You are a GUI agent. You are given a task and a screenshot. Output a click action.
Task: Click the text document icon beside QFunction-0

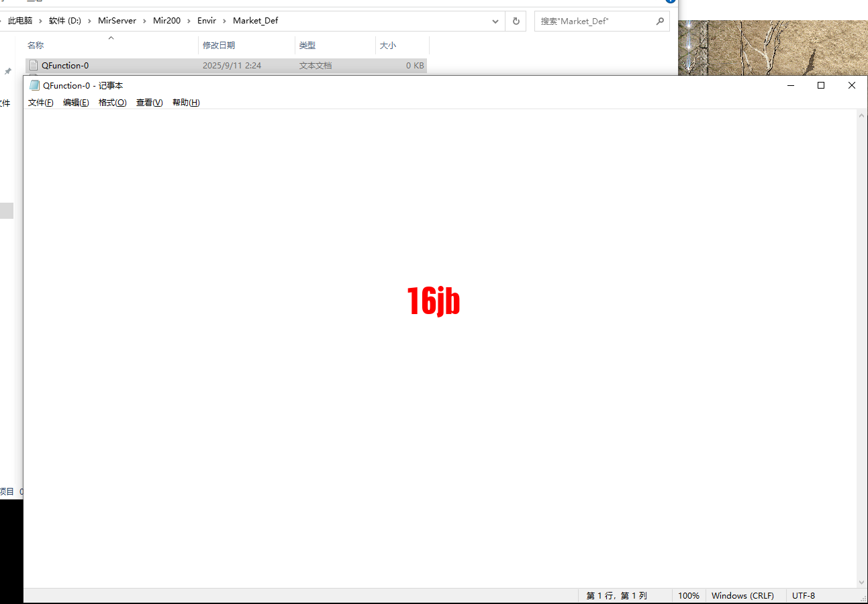tap(34, 65)
